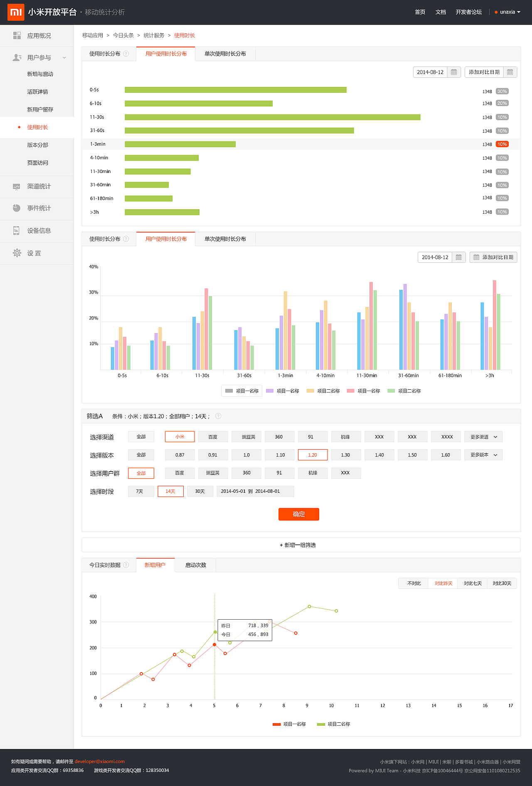532x786 pixels.
Task: Switch to 新增用户 tab
Action: coord(155,565)
